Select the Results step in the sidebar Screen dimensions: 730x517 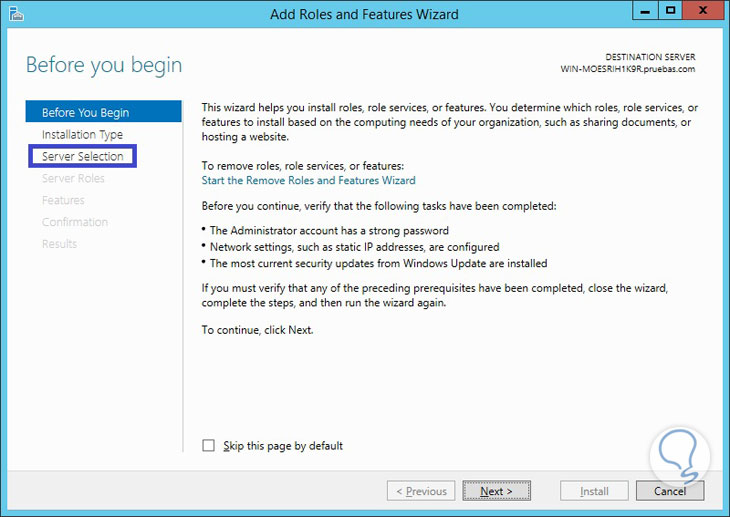click(x=59, y=244)
